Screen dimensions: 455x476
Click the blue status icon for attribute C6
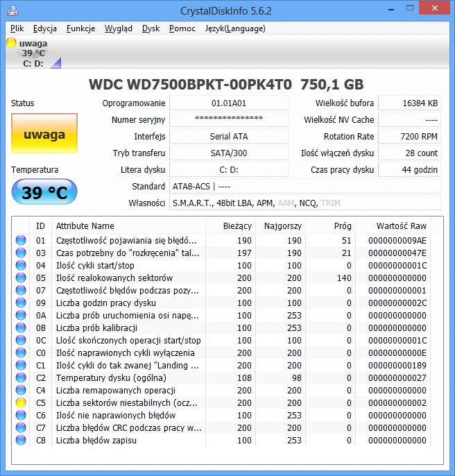[x=21, y=415]
